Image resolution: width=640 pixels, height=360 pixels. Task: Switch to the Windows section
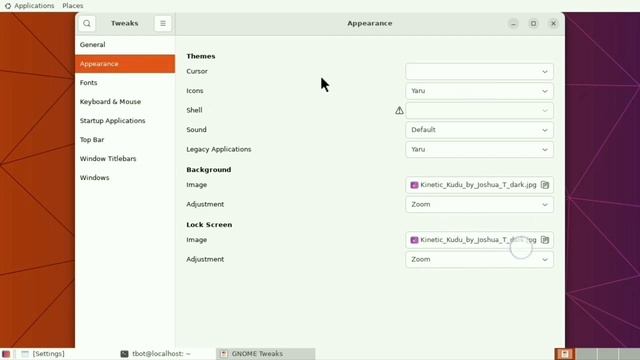[125, 178]
